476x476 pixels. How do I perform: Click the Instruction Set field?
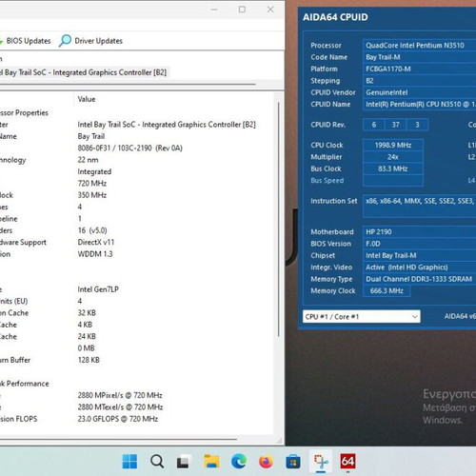coord(419,207)
